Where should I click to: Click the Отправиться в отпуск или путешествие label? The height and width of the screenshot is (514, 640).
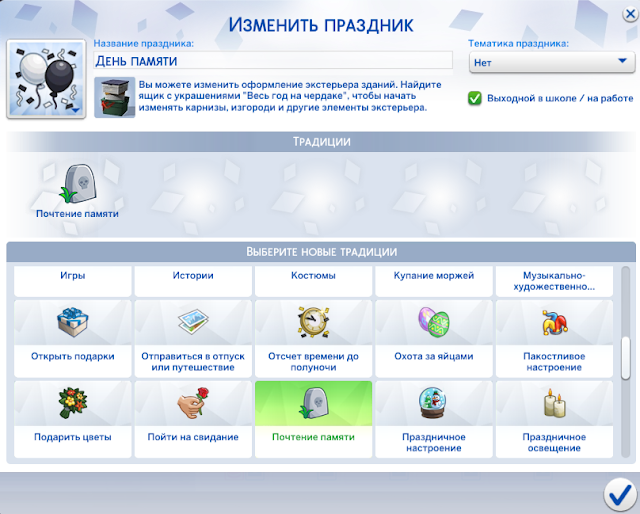click(193, 362)
